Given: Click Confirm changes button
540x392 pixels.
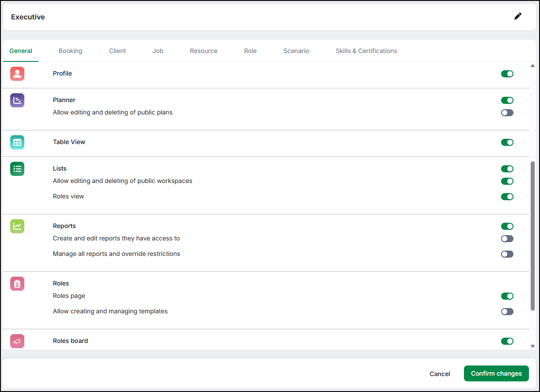Looking at the screenshot, I should [496, 373].
